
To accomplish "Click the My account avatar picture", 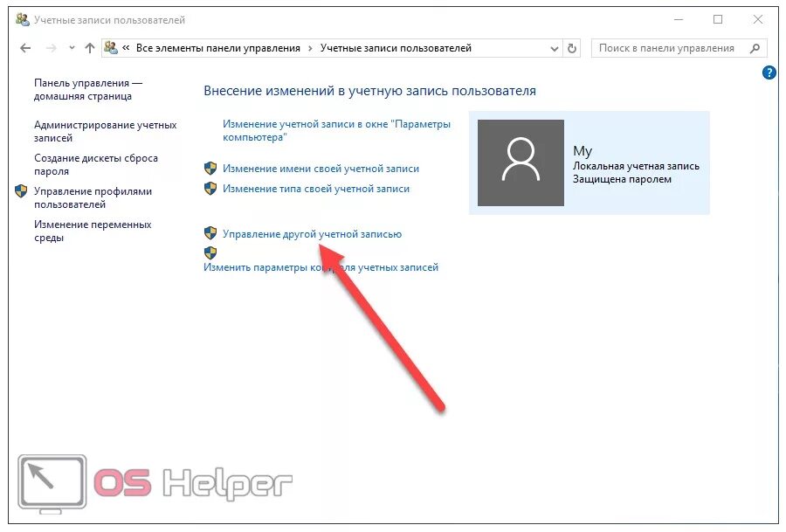I will tap(521, 162).
